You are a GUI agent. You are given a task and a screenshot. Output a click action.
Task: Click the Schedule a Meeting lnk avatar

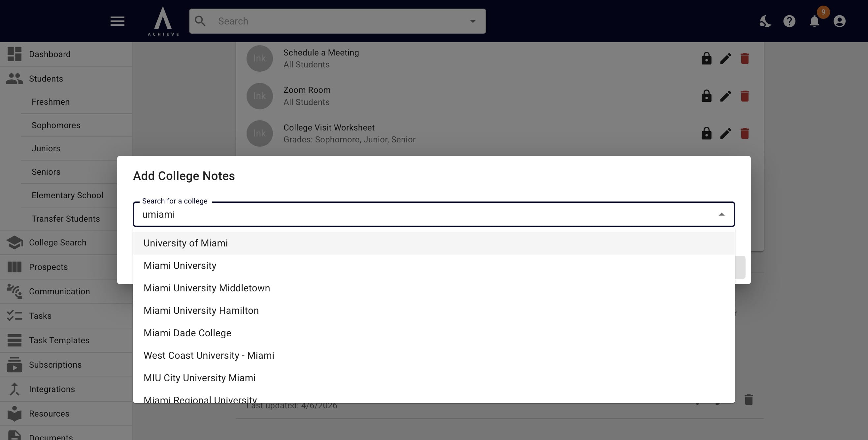pyautogui.click(x=259, y=59)
